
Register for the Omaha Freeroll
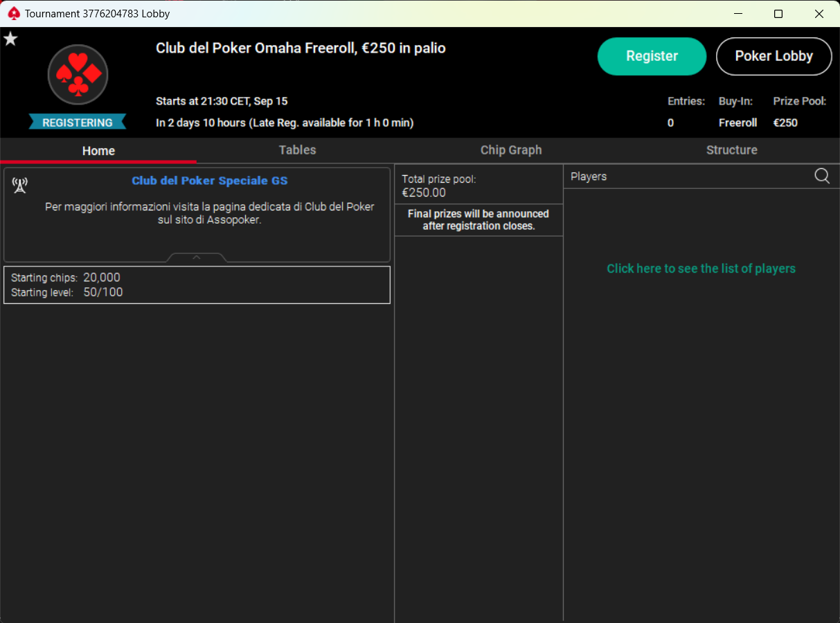[x=652, y=56]
